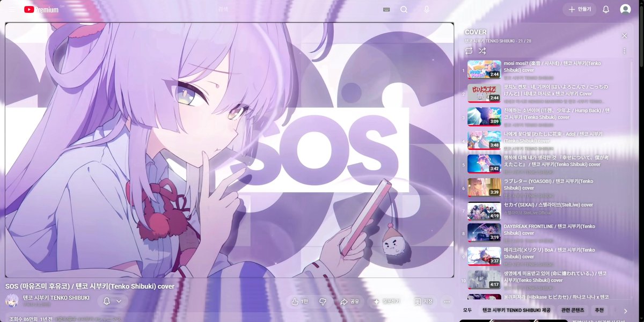Open the Tenko Shibuki channel avatar
The width and height of the screenshot is (644, 322).
click(x=12, y=301)
